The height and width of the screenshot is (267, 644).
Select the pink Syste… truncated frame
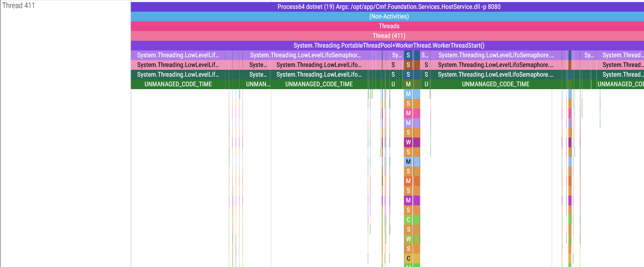[x=257, y=65]
